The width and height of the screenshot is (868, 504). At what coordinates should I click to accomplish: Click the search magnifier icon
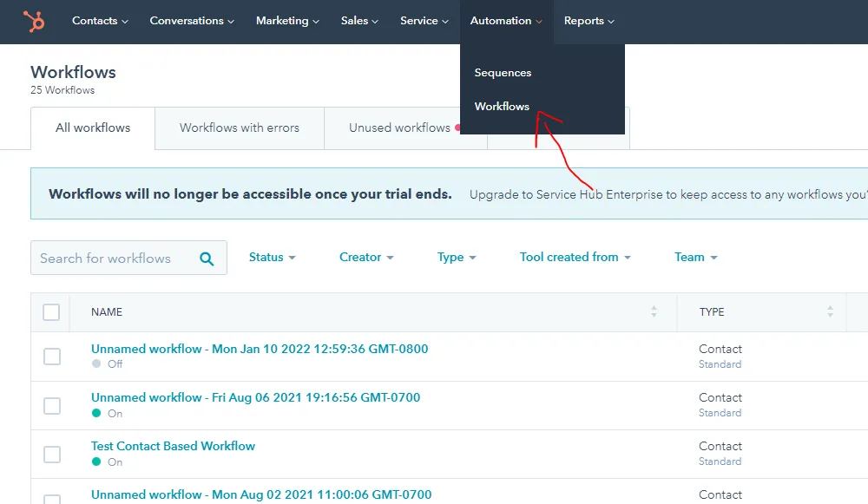(207, 259)
